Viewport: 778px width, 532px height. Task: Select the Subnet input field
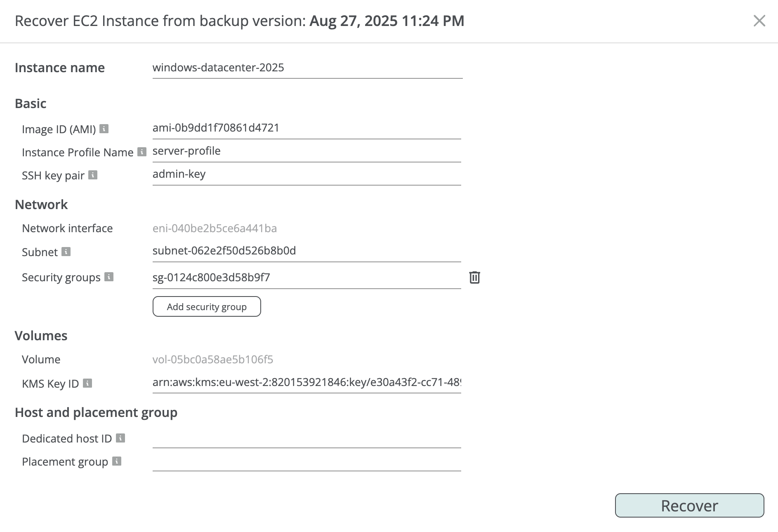tap(306, 251)
